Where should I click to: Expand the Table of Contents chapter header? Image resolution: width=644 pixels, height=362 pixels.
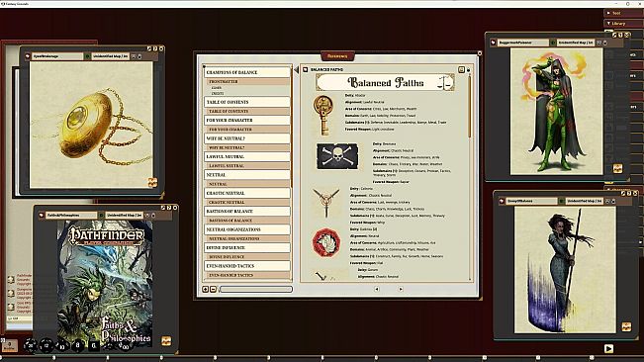pyautogui.click(x=247, y=102)
